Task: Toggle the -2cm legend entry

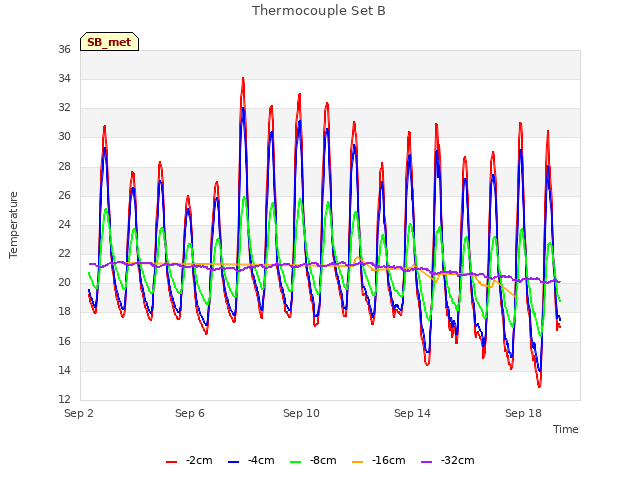Action: (x=189, y=461)
